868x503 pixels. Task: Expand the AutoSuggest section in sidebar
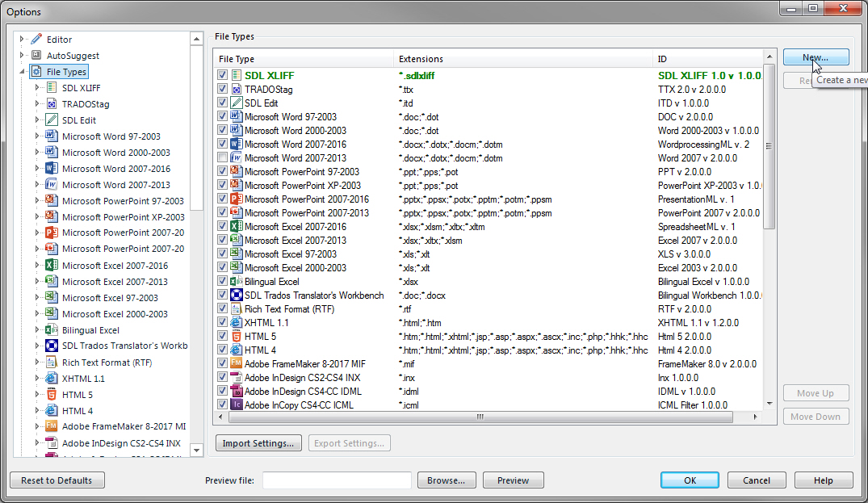pyautogui.click(x=22, y=55)
